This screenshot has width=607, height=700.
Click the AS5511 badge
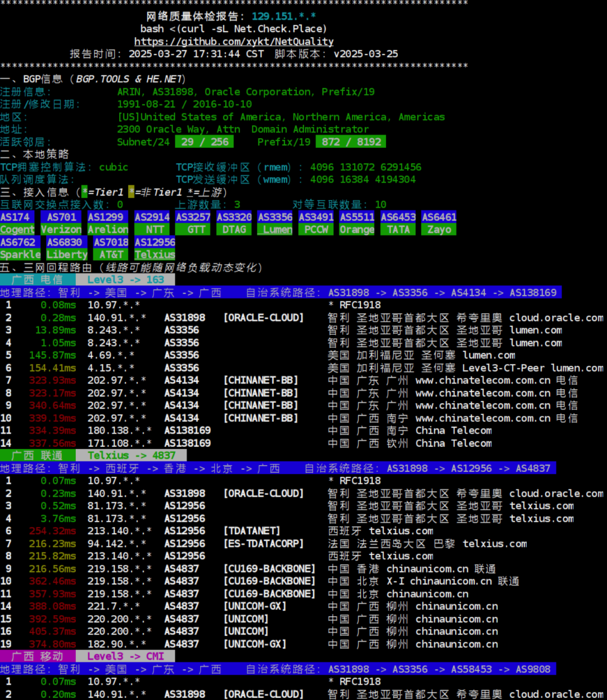pos(357,217)
